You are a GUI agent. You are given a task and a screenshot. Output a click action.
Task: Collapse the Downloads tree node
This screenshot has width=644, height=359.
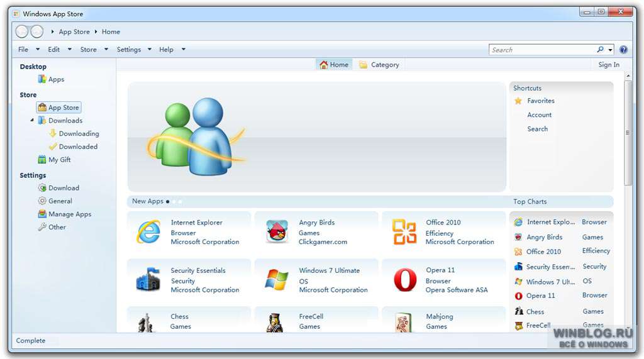point(32,120)
